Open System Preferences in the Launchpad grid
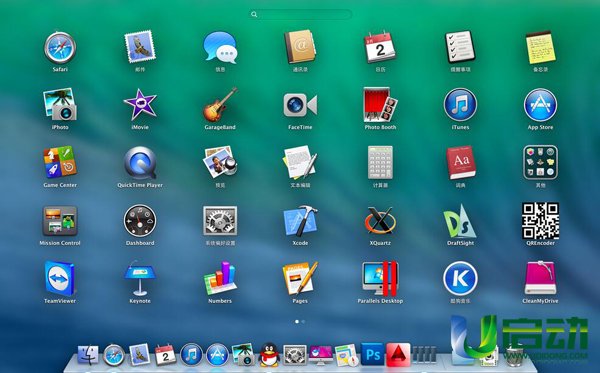The height and width of the screenshot is (373, 600). [220, 221]
